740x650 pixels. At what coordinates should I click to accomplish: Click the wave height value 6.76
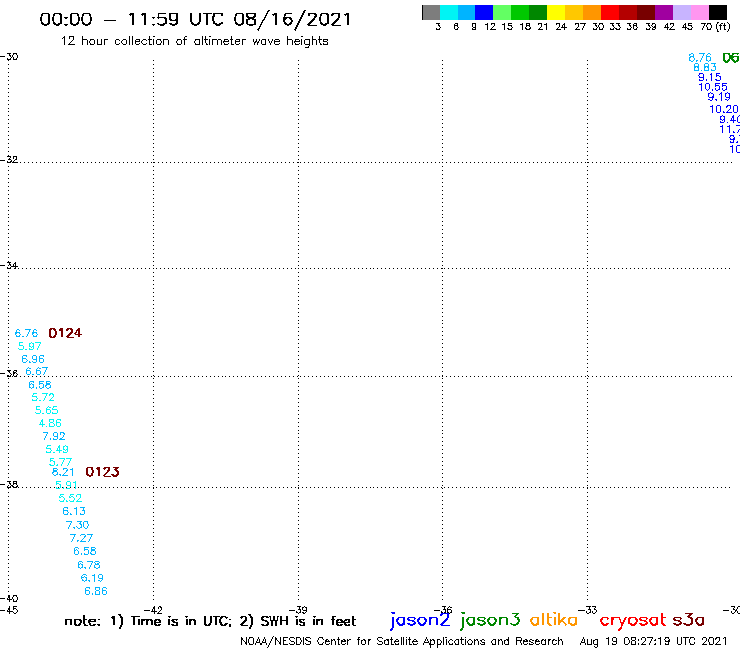(26, 333)
